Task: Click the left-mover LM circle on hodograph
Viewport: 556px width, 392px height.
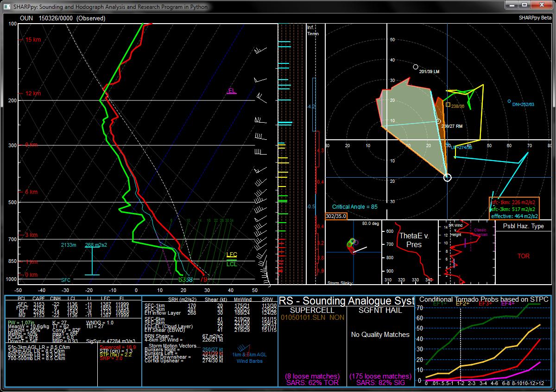Action: pos(416,67)
